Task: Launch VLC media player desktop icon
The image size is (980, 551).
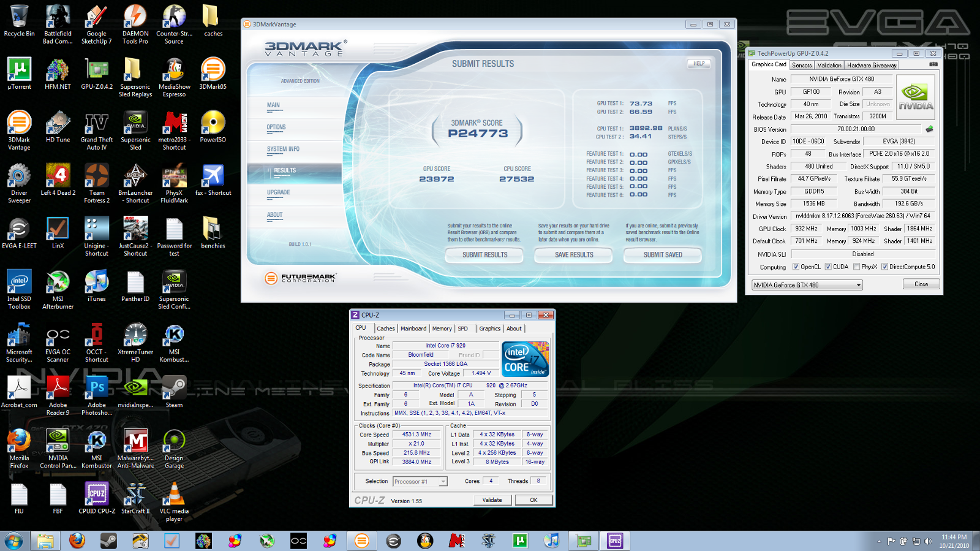Action: pyautogui.click(x=174, y=502)
